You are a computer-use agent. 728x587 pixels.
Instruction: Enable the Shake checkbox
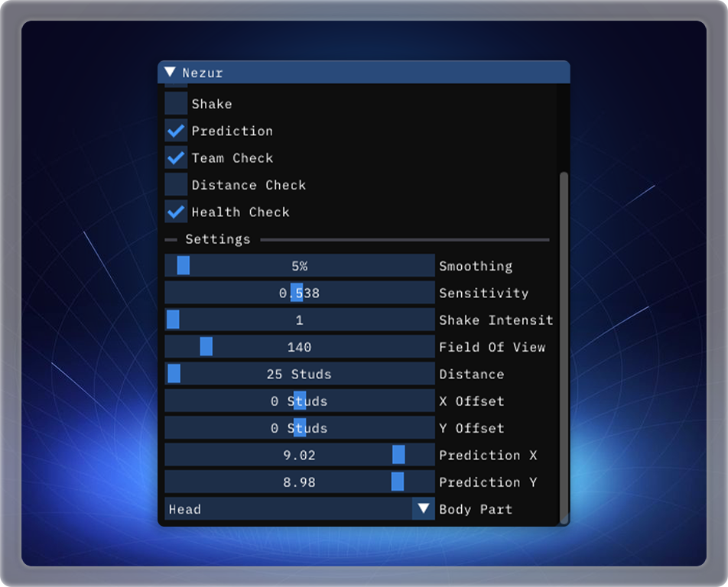(x=176, y=104)
